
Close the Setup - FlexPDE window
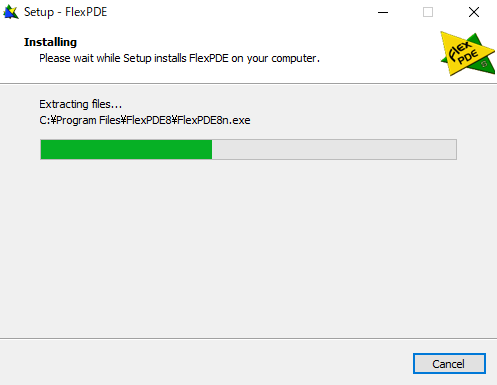point(474,12)
